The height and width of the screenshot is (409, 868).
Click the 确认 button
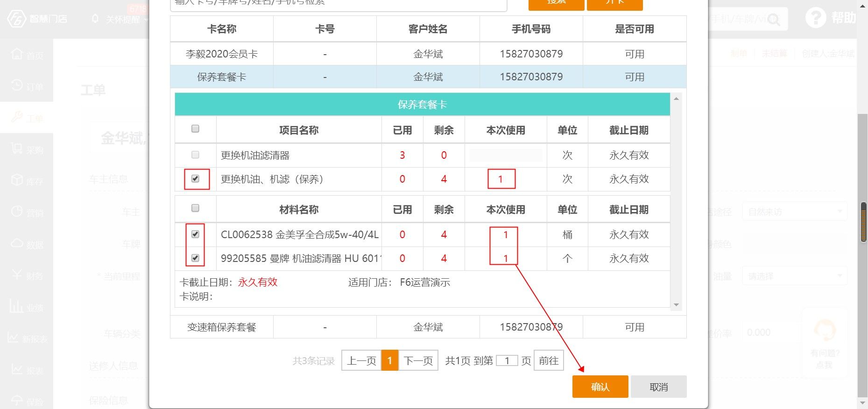click(x=600, y=387)
